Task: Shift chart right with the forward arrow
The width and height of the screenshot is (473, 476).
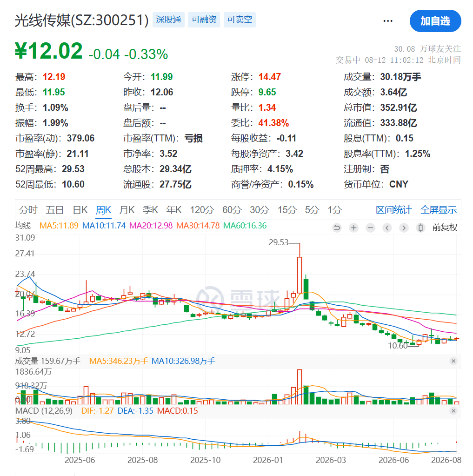Action: pos(404,228)
